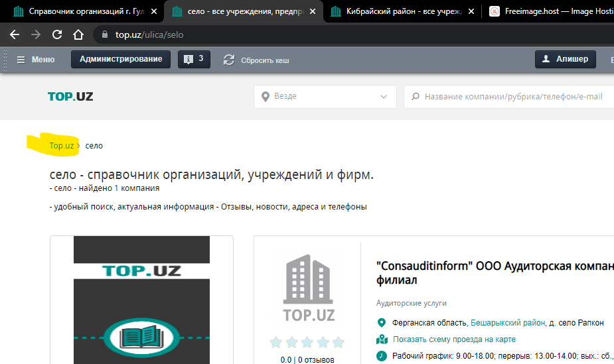Screen dimensions: 614x364
Task: Reload the current page
Action: tap(57, 34)
